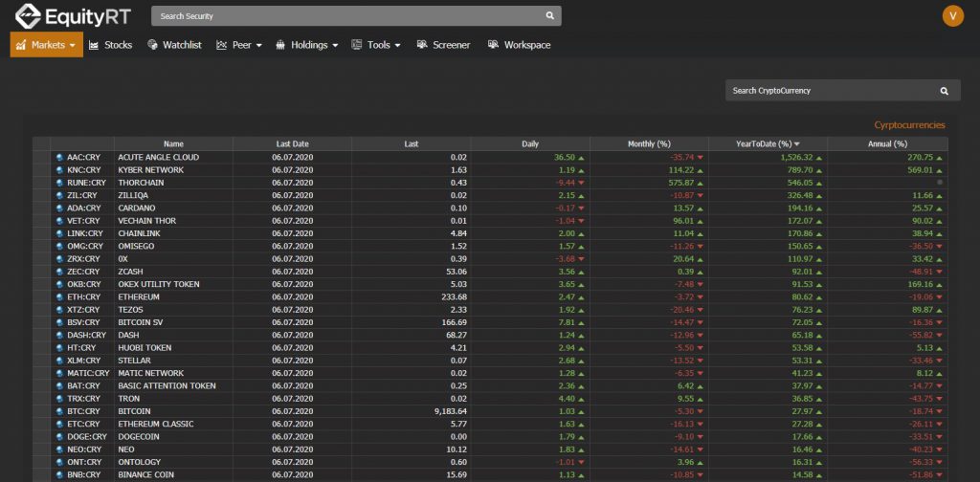Screen dimensions: 980x482
Task: Sort by the Daily column header
Action: 530,144
